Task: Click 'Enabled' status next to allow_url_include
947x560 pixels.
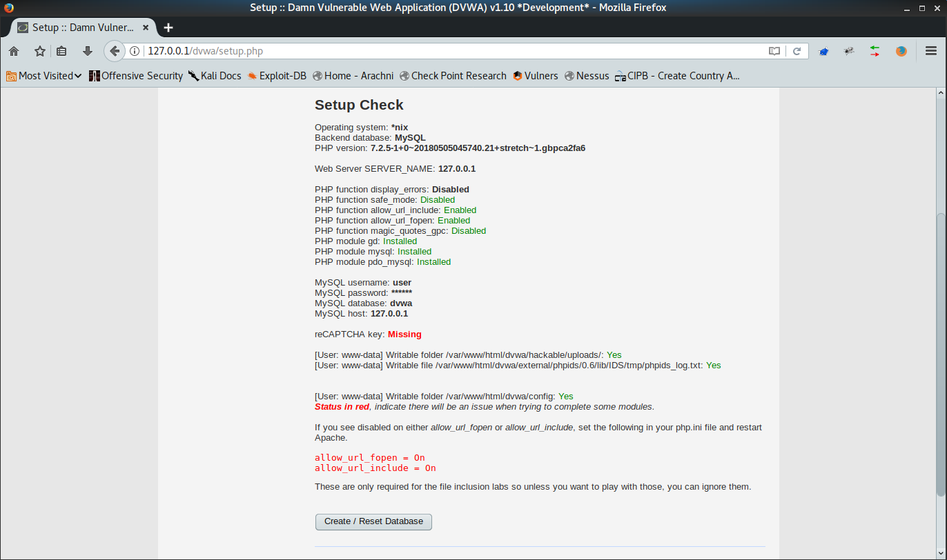Action: pos(460,210)
